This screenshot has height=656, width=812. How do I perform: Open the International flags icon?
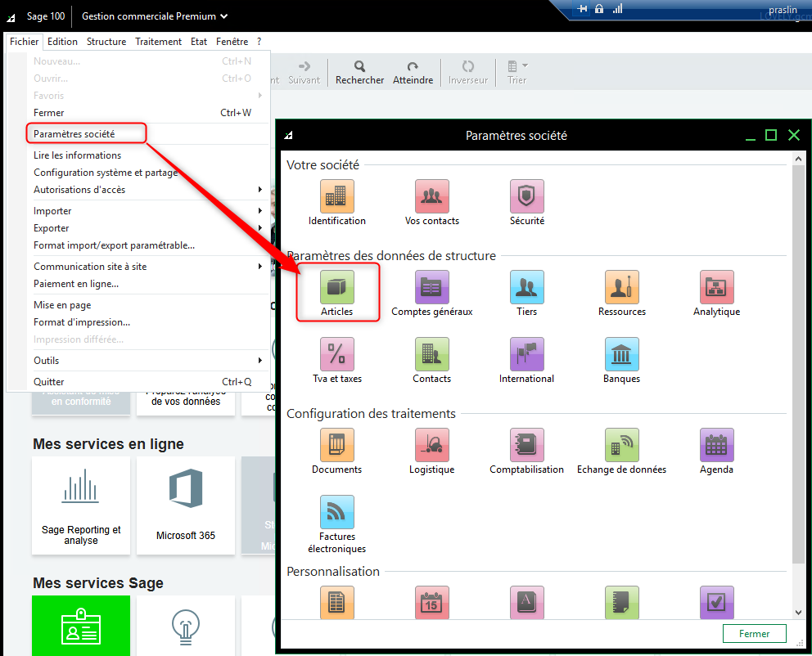pos(526,354)
